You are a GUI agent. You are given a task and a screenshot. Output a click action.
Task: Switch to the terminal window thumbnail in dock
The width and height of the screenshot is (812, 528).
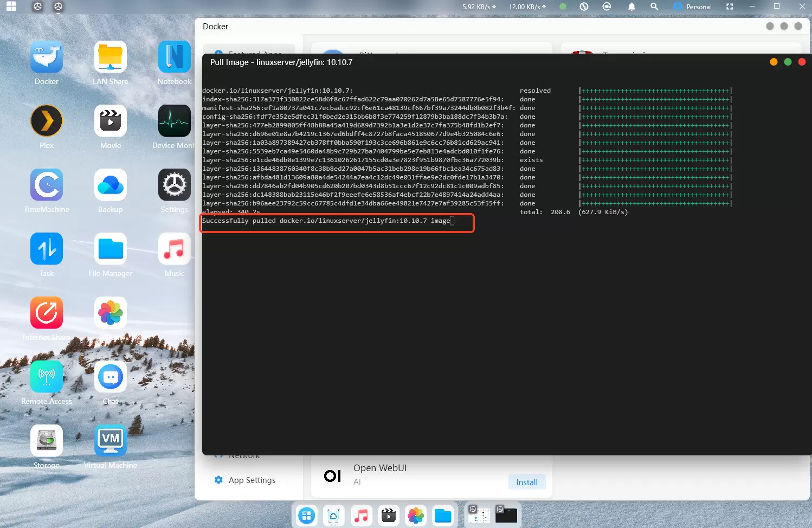click(x=506, y=514)
